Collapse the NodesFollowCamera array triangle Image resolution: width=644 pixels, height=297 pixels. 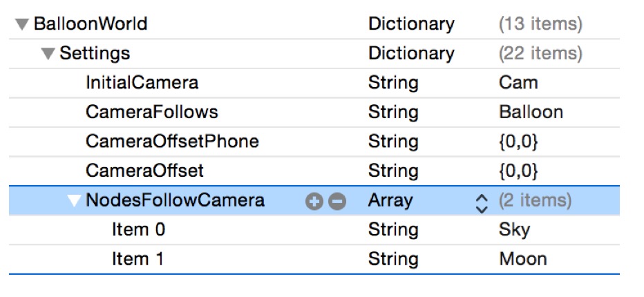pyautogui.click(x=74, y=201)
